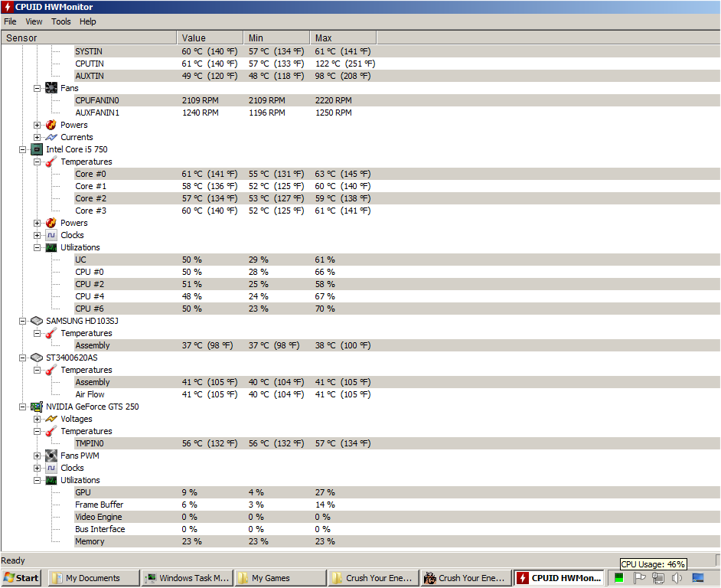Image resolution: width=721 pixels, height=588 pixels.
Task: Click the Utilizations icon under NVIDIA GeForce GTS 250
Action: point(51,480)
